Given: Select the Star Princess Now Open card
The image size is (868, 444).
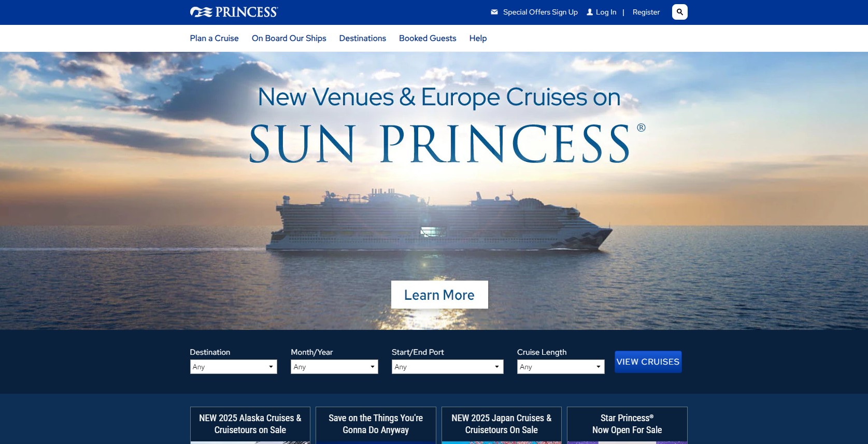Looking at the screenshot, I should (x=627, y=425).
